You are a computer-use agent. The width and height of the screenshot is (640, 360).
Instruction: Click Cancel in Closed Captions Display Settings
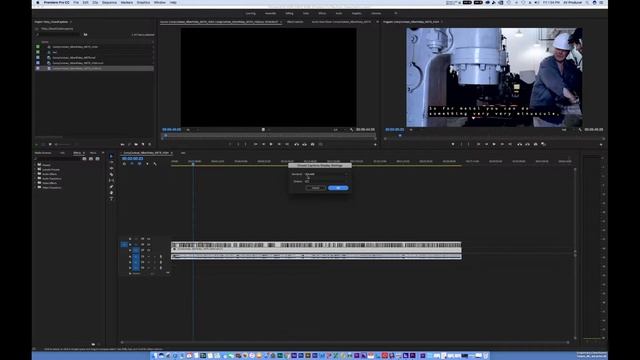coord(316,188)
